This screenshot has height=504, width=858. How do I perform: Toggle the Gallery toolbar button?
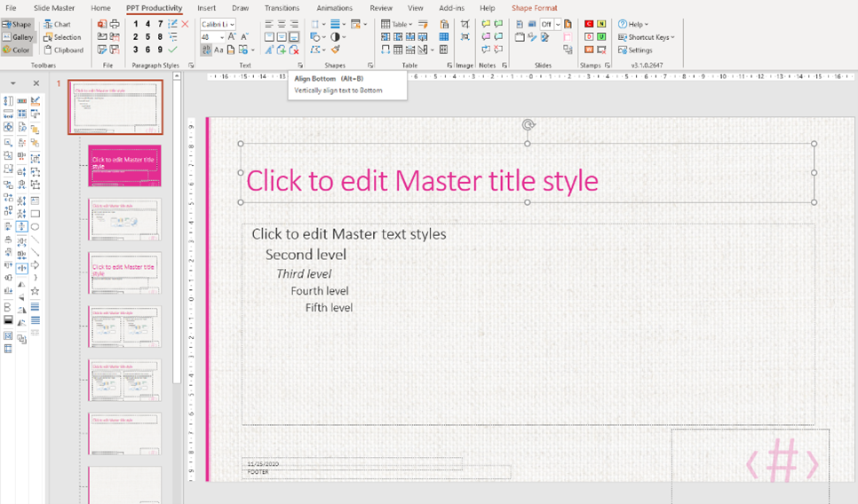point(18,37)
